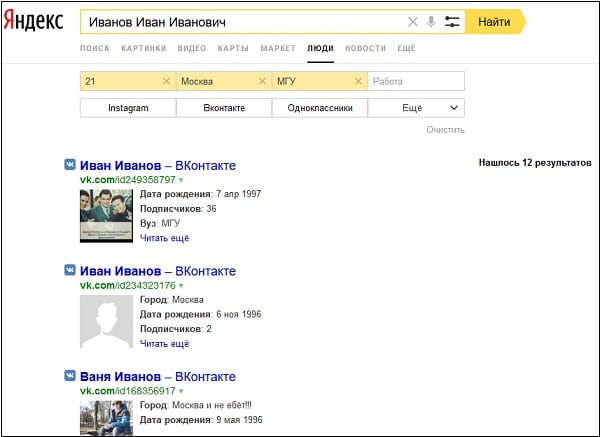This screenshot has width=600, height=437.
Task: Remove the МГУ university filter
Action: [x=358, y=81]
